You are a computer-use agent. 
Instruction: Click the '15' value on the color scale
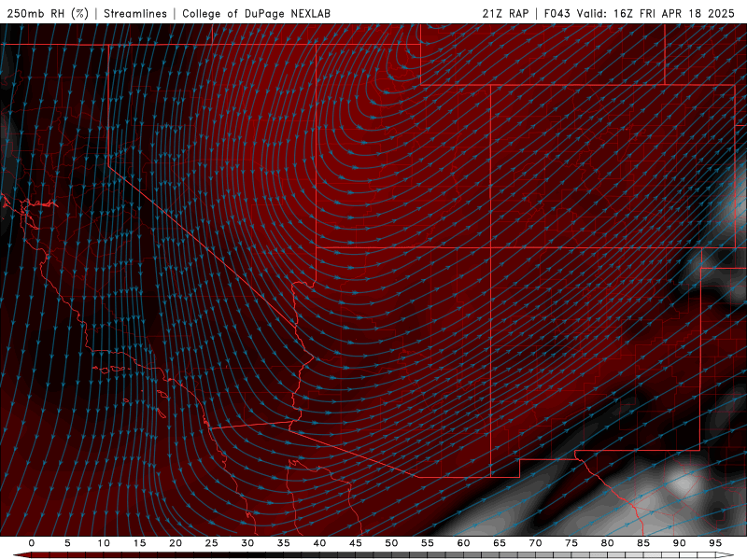[139, 543]
